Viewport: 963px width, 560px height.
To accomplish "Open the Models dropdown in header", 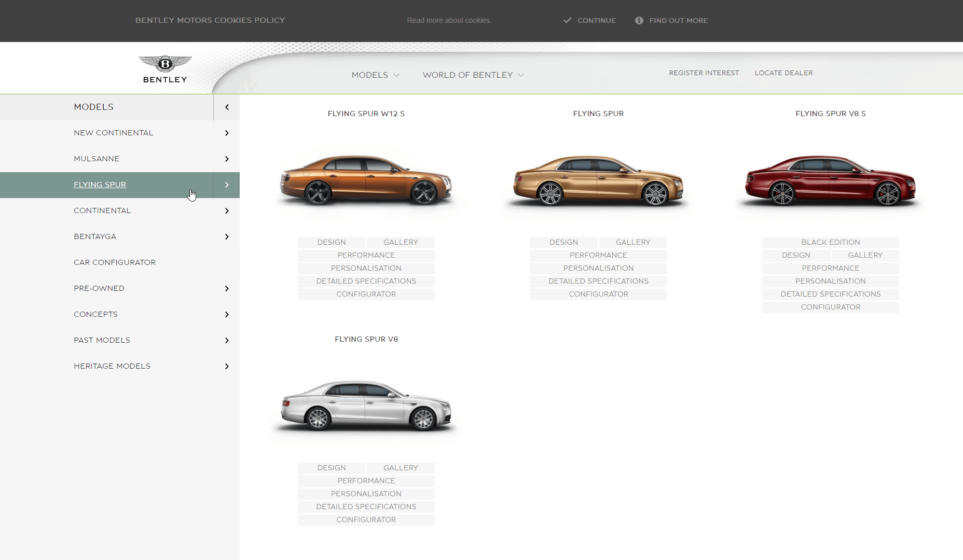I will click(x=376, y=75).
